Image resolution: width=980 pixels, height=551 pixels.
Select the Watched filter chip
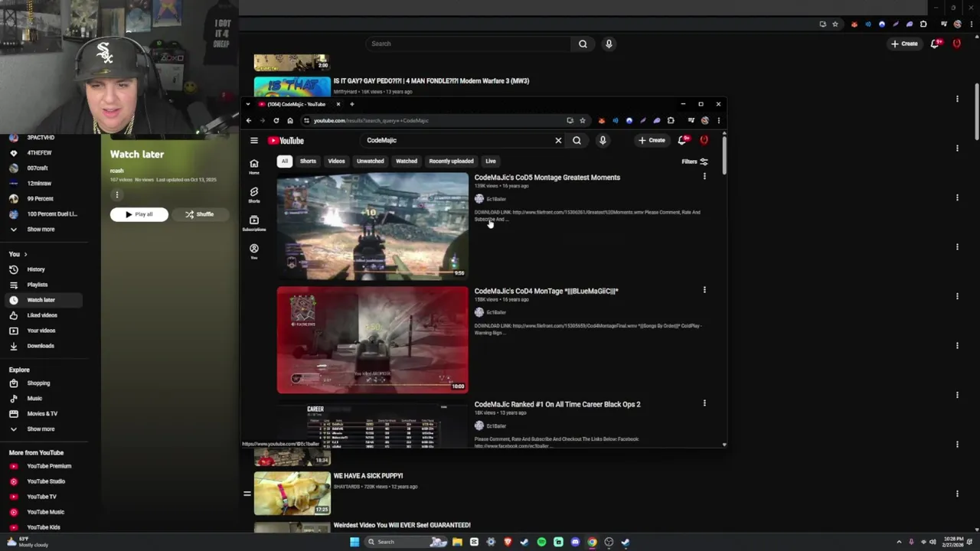[407, 161]
